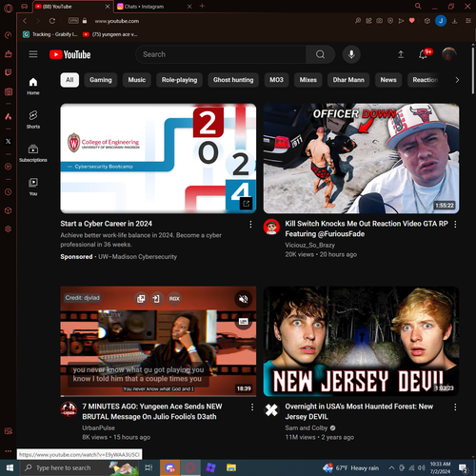Toggle captions on the preview video
476x476 pixels.
pyautogui.click(x=244, y=322)
